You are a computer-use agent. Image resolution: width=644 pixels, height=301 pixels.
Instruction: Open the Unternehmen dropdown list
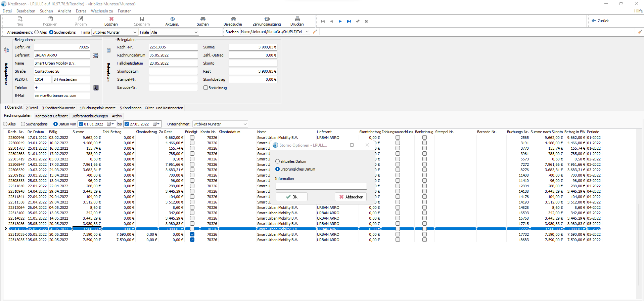point(245,124)
